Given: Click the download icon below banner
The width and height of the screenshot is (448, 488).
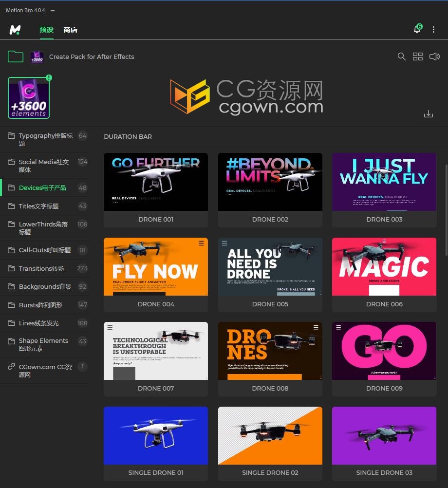Looking at the screenshot, I should [x=429, y=114].
